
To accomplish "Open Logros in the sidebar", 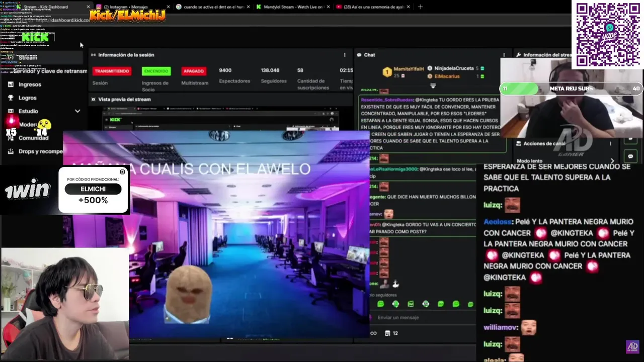I will pos(28,98).
